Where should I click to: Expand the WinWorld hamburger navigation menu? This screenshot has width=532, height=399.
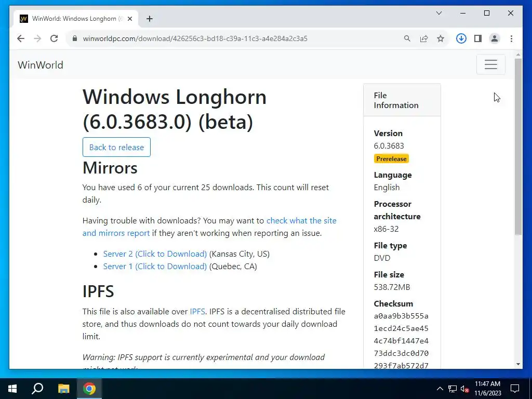(490, 64)
